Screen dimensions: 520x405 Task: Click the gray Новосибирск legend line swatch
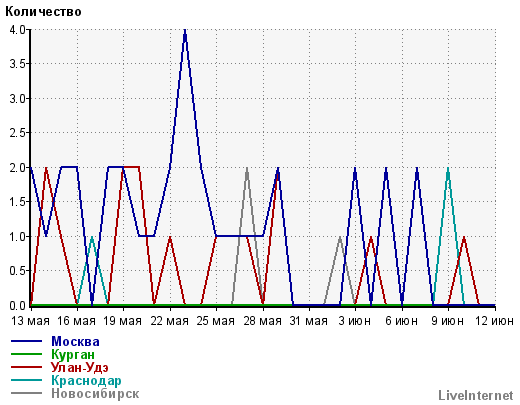pyautogui.click(x=26, y=393)
